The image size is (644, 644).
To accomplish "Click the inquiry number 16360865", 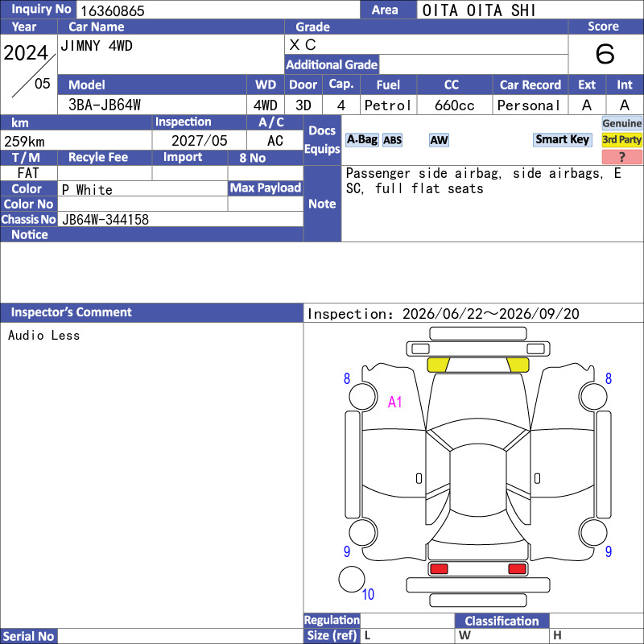I will click(113, 11).
